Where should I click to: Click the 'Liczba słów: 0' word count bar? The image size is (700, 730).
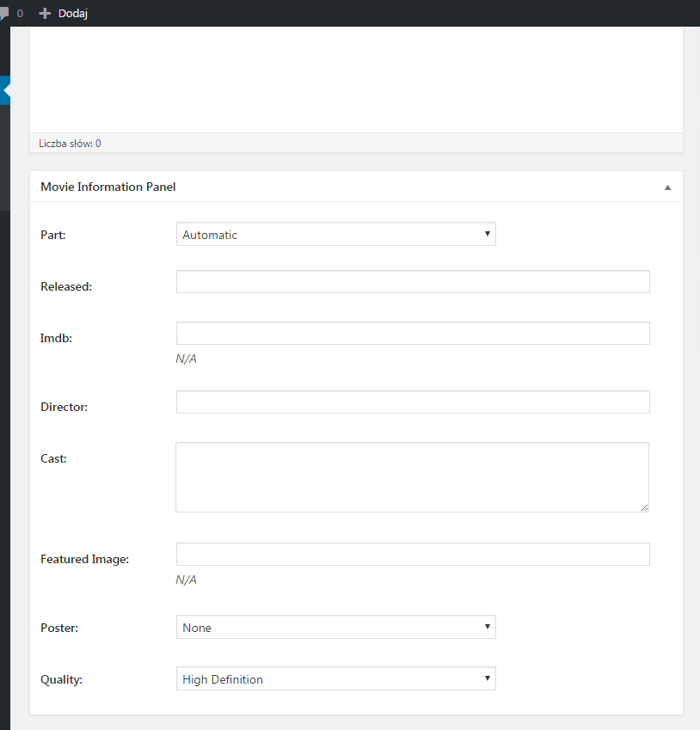tap(70, 144)
